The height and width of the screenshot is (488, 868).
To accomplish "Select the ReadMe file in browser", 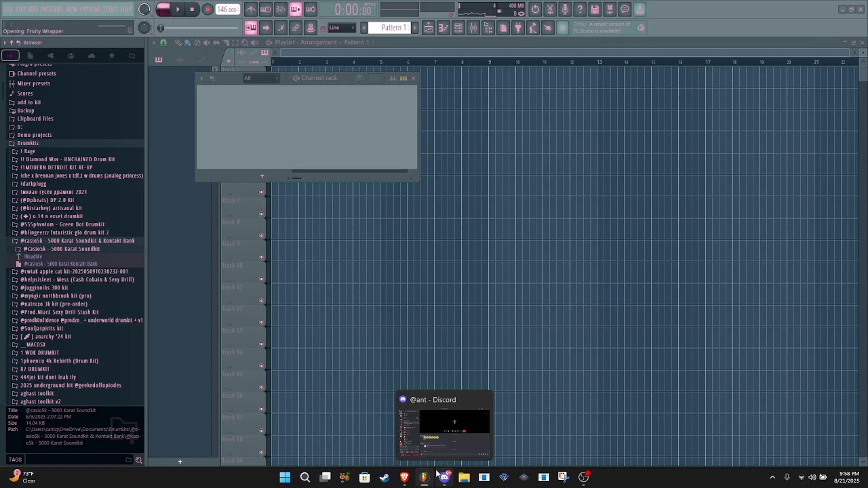I will pyautogui.click(x=33, y=256).
